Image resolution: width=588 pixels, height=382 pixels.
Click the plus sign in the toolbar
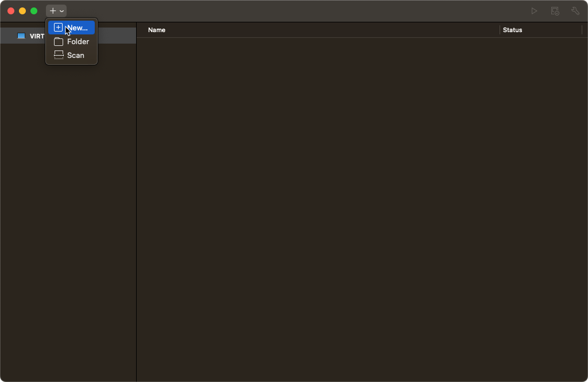coord(53,11)
